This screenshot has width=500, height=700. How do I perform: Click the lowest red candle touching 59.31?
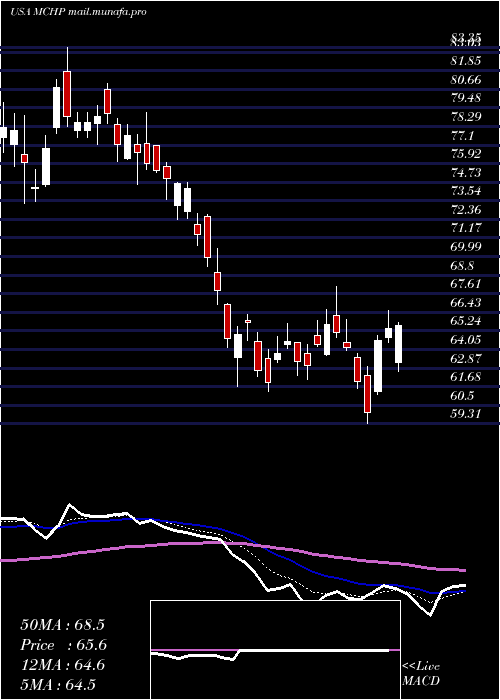pos(367,394)
